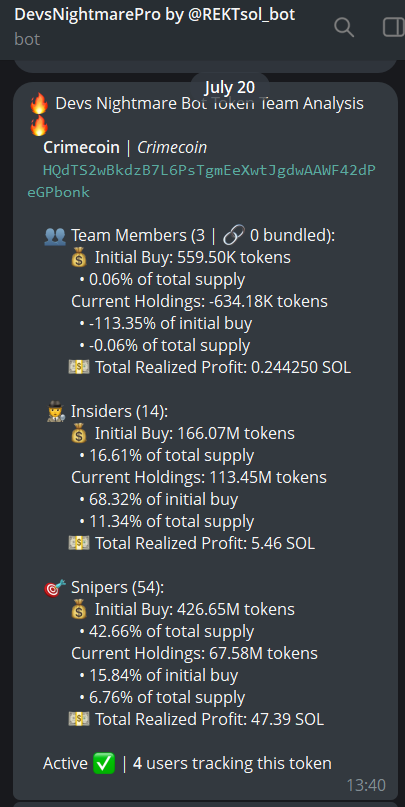
Task: Click the Insiders (14) heading text
Action: 119,411
